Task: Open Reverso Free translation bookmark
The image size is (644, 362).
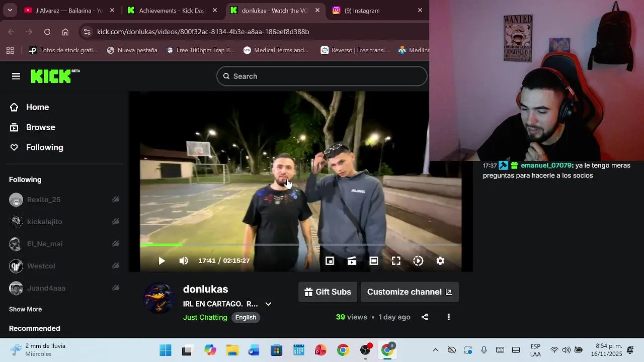Action: 355,50
